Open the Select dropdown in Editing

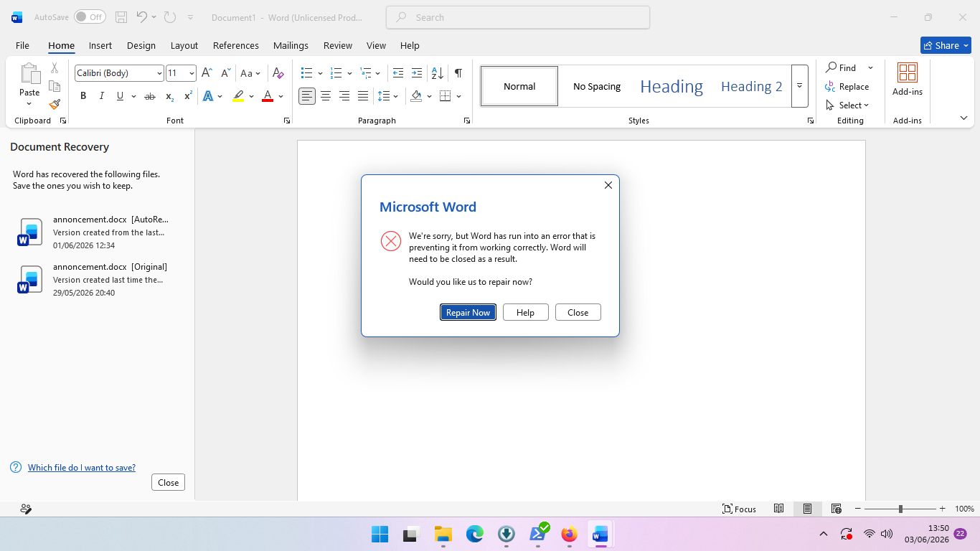click(847, 105)
